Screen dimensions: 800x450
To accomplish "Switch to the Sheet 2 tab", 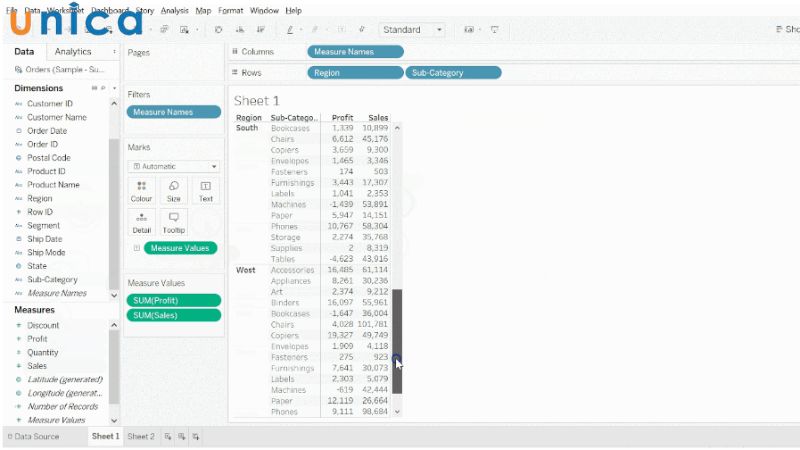I will coord(141,437).
